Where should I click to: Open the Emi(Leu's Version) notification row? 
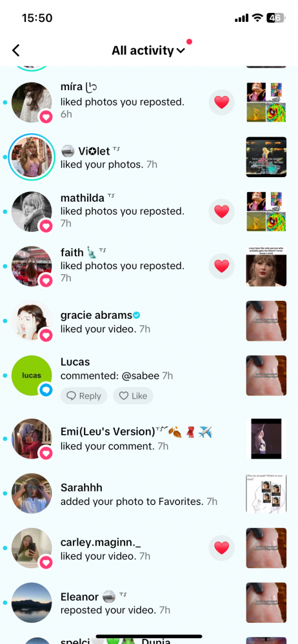coord(149,438)
